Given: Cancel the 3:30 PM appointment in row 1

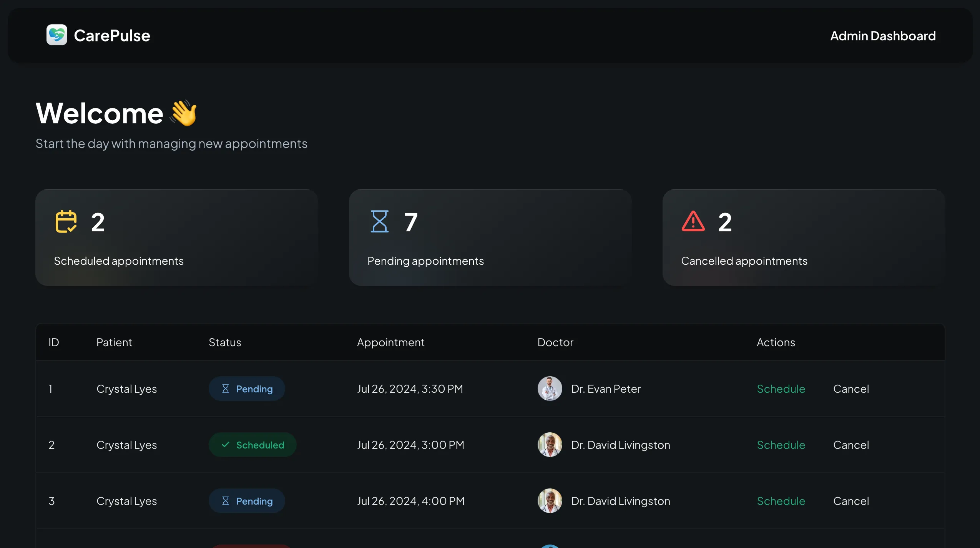Looking at the screenshot, I should tap(851, 389).
